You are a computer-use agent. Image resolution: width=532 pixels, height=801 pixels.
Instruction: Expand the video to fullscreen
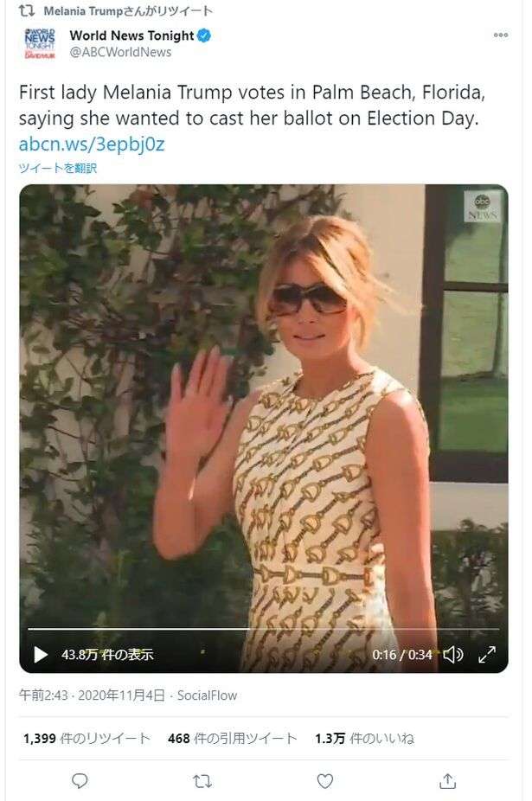487,655
